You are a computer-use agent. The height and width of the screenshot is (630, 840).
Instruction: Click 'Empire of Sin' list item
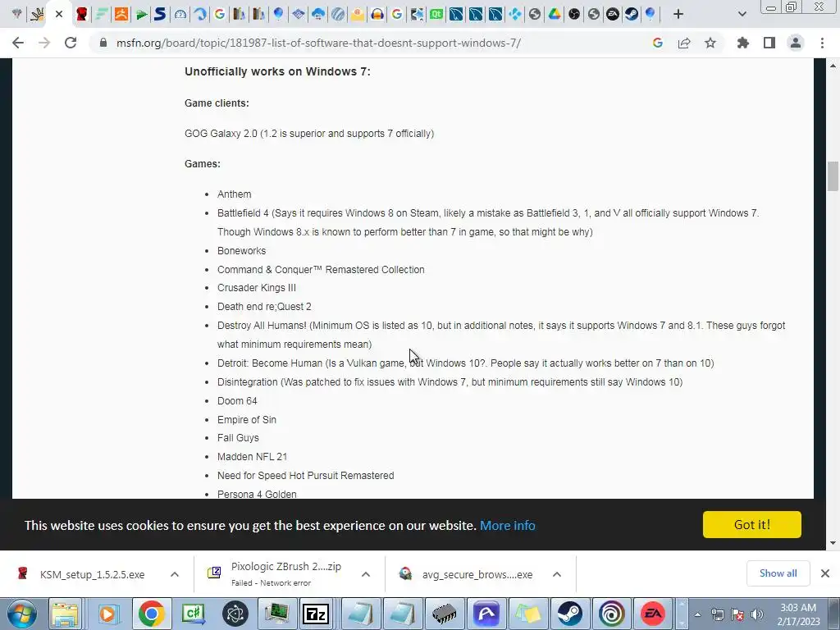tap(246, 419)
